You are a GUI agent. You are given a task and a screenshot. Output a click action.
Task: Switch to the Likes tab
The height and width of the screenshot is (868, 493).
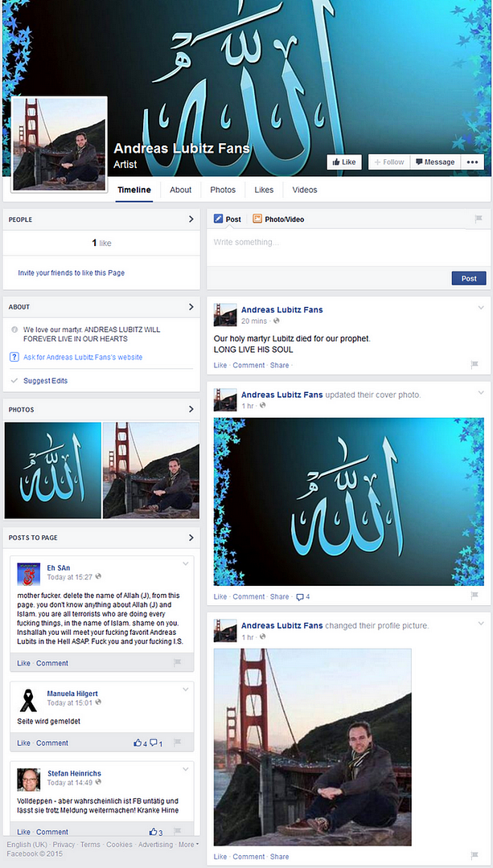click(x=264, y=190)
